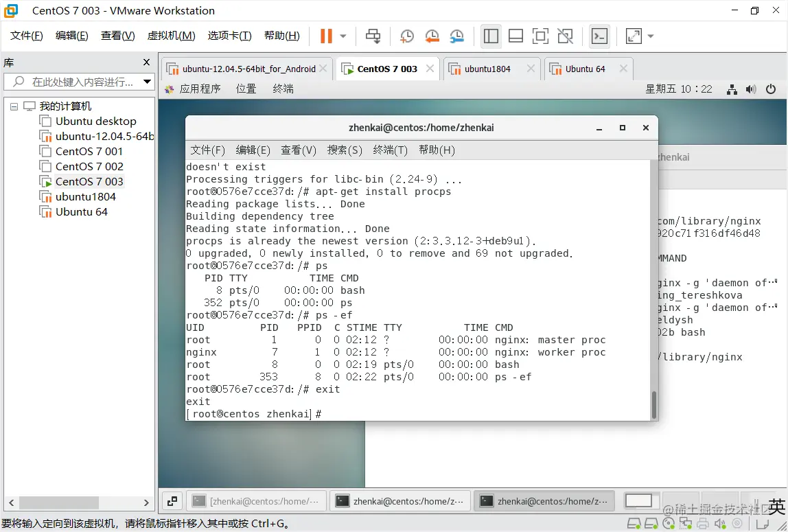Toggle the library sidebar view

pyautogui.click(x=491, y=36)
